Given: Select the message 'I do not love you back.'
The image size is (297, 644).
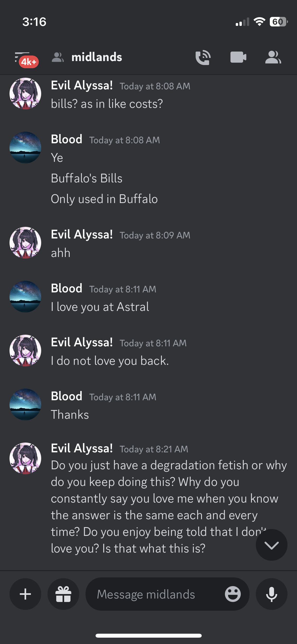Looking at the screenshot, I should coord(110,361).
